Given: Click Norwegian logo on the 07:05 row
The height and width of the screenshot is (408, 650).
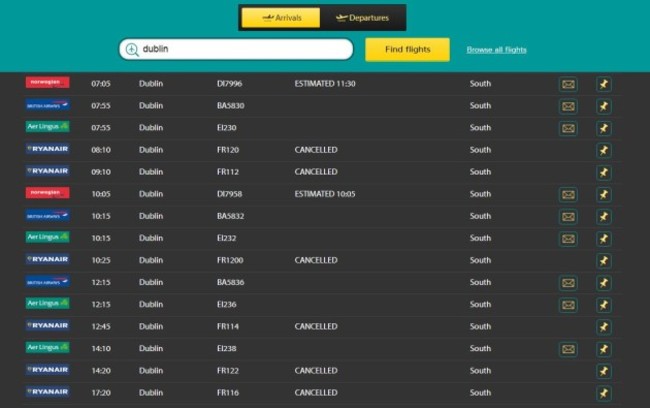Looking at the screenshot, I should pos(48,83).
